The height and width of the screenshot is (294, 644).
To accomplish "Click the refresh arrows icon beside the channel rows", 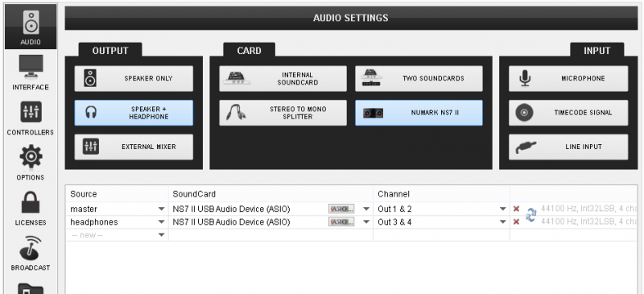I will coord(530,215).
